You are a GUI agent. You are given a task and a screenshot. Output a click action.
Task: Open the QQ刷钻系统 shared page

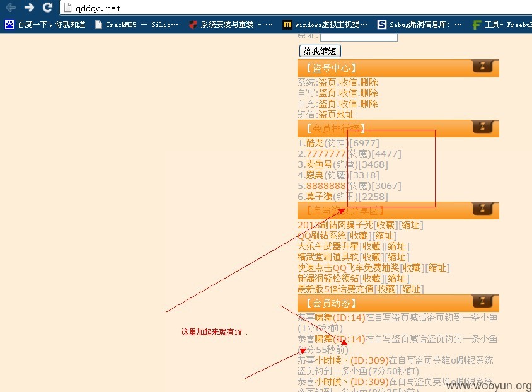point(322,236)
